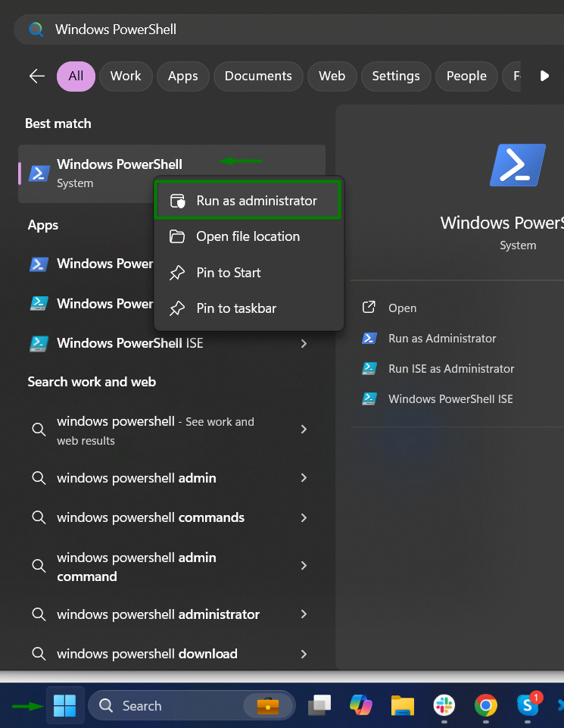
Task: Choose Pin to taskbar from the context menu
Action: [248, 308]
